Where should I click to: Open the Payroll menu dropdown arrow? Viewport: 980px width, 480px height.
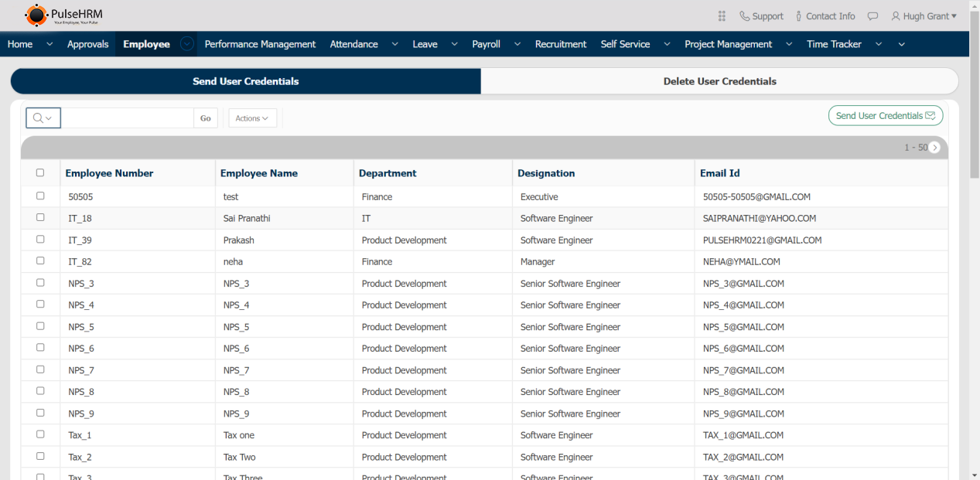point(517,44)
